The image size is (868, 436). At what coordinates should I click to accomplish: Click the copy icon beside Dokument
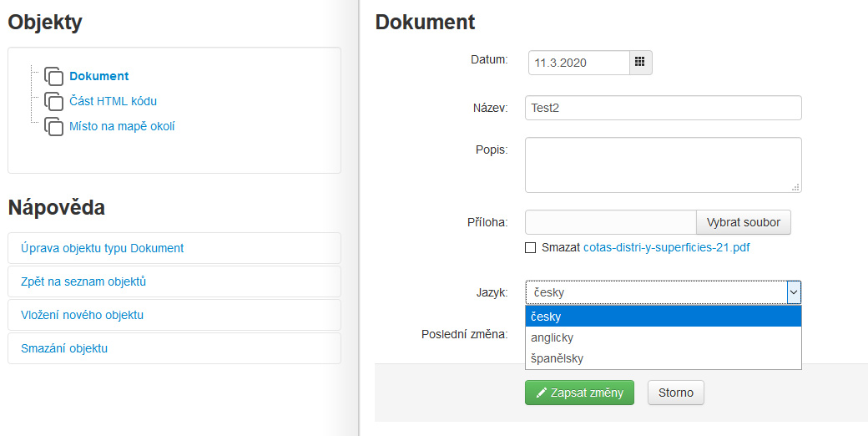pos(54,76)
